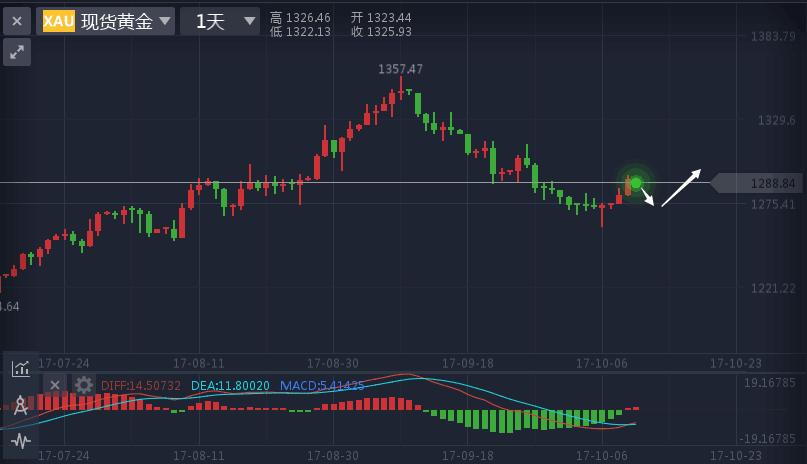Click the MACD:5.41425 value label
Image resolution: width=807 pixels, height=464 pixels.
coord(322,386)
